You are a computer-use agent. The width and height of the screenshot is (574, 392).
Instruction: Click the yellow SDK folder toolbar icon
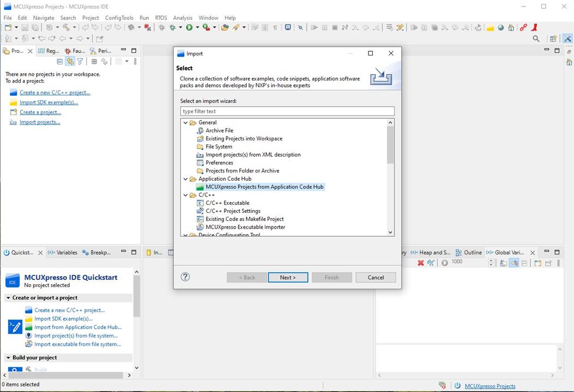point(490,28)
